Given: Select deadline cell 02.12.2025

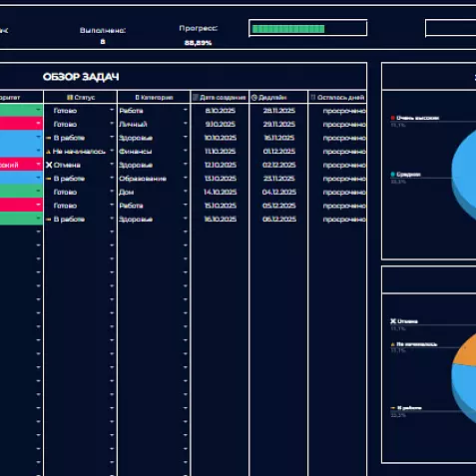Looking at the screenshot, I should point(279,165).
